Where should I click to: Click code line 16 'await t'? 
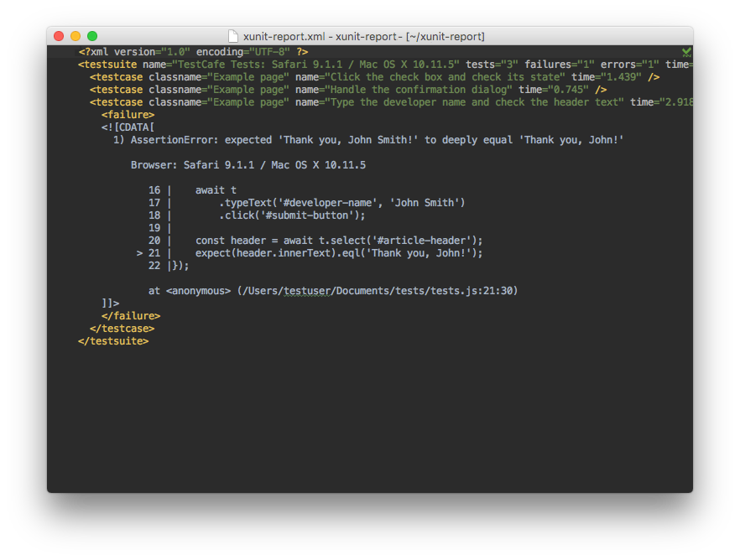[x=193, y=190]
